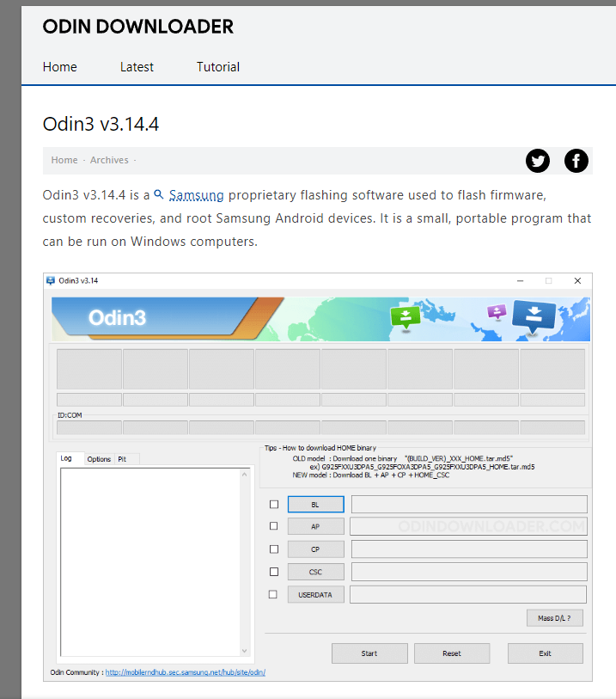The height and width of the screenshot is (699, 616).
Task: Click the 'Tips - How to download HOME binary' text
Action: tap(320, 448)
